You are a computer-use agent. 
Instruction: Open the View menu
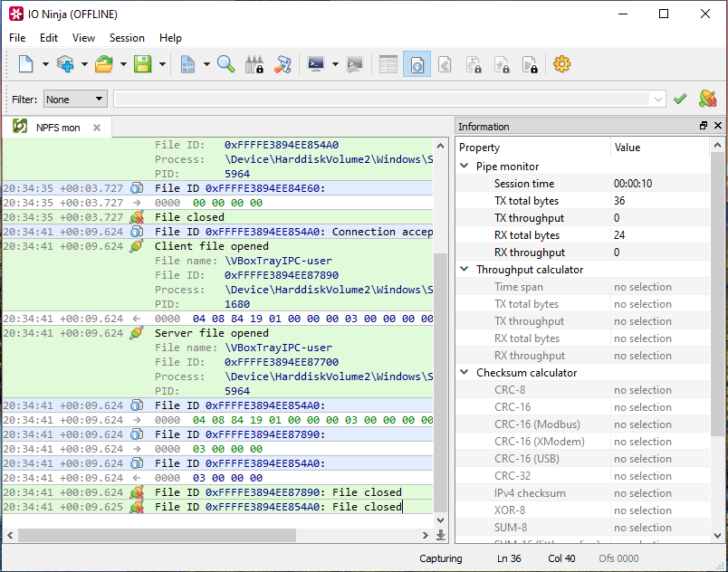click(x=83, y=38)
